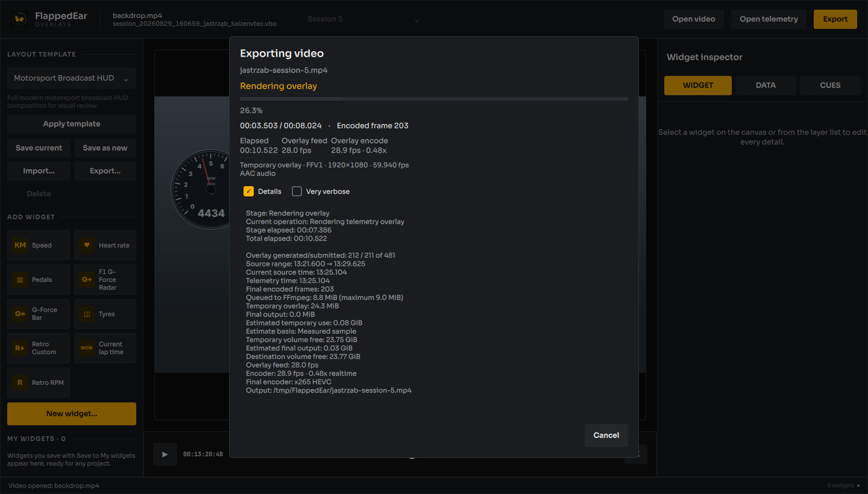Click the layout Export... button

click(105, 171)
